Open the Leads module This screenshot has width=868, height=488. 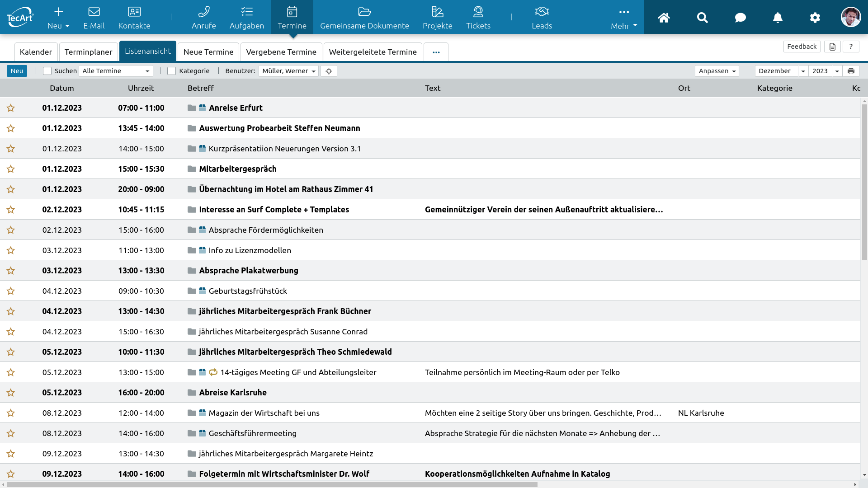click(x=542, y=17)
